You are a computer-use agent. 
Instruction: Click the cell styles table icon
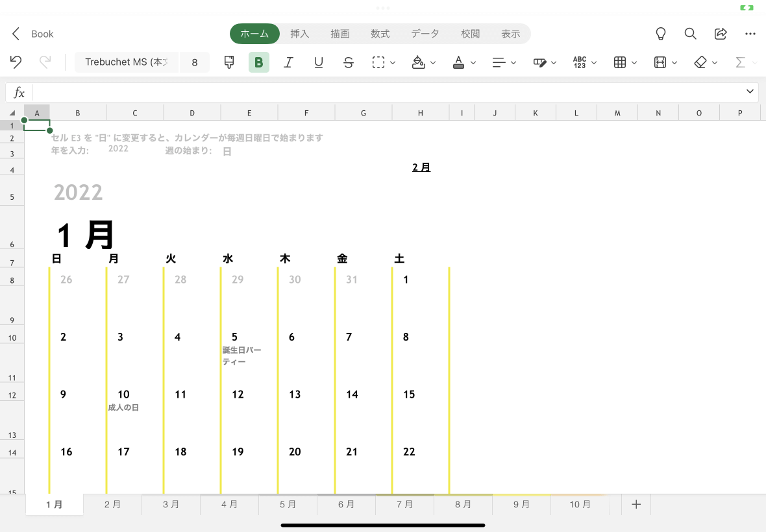pos(619,62)
